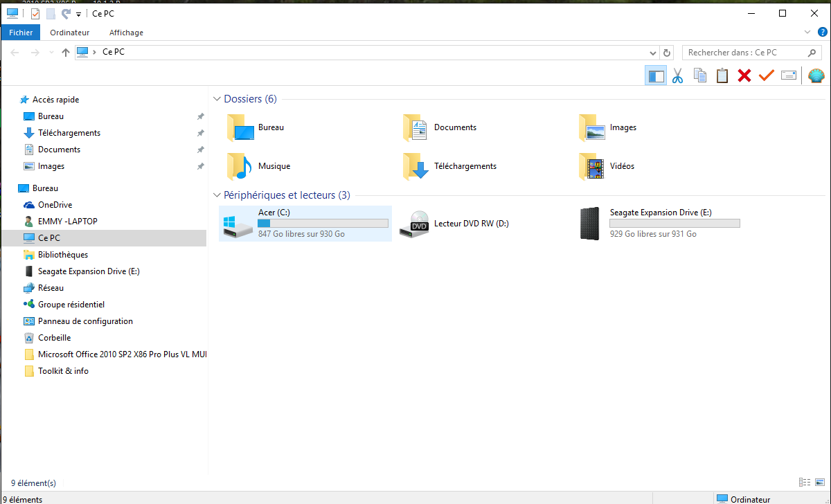Click the Properties icon in quick access toolbar

tap(35, 14)
